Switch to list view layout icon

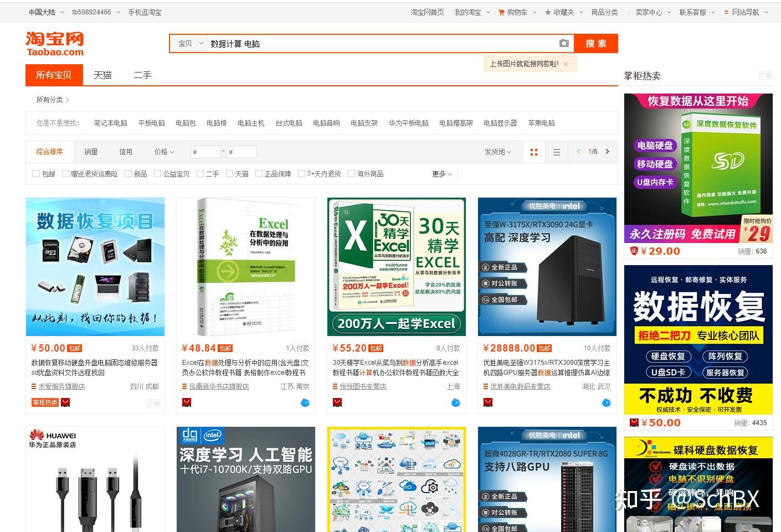pyautogui.click(x=557, y=152)
